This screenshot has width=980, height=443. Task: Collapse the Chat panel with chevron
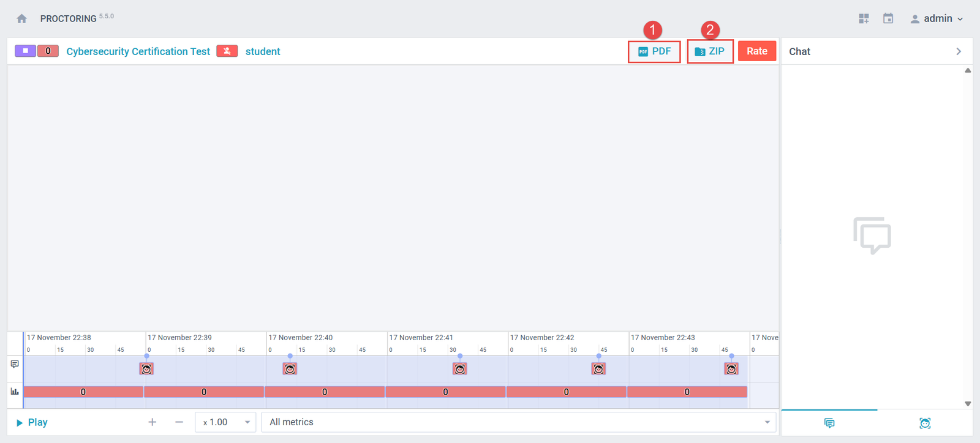tap(959, 51)
